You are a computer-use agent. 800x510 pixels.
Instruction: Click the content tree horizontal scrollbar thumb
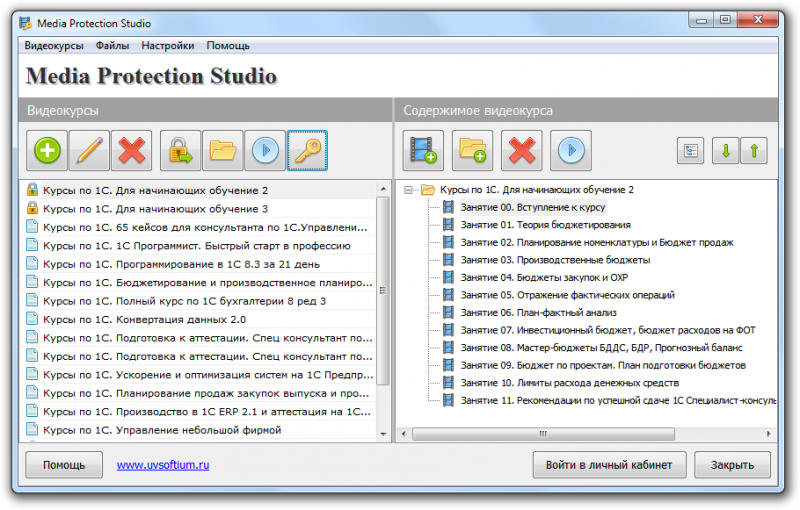tap(543, 434)
